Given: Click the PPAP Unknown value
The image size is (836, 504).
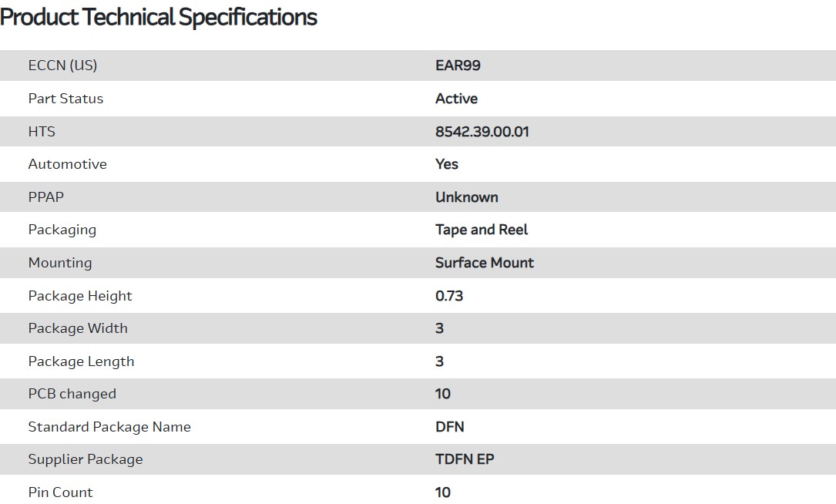Looking at the screenshot, I should click(x=466, y=197).
